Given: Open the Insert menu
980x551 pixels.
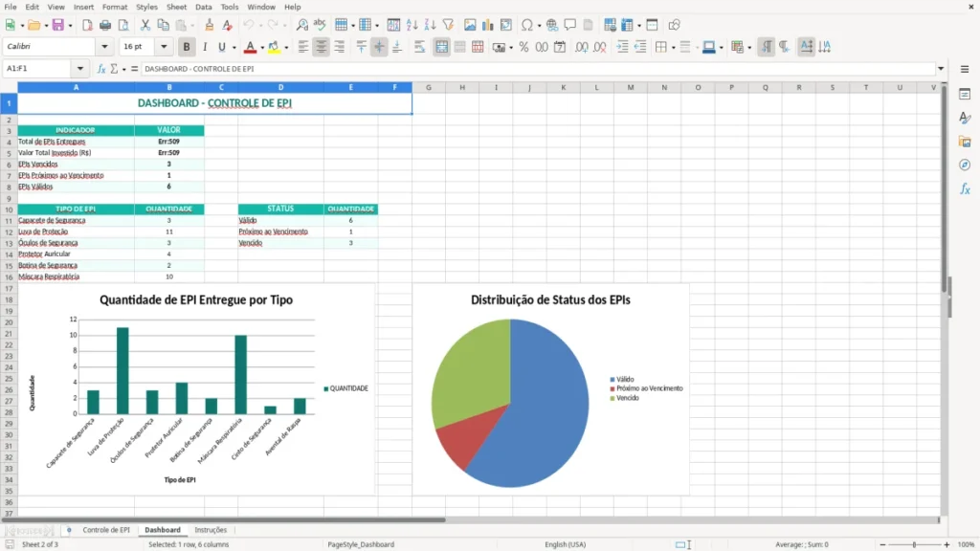Looking at the screenshot, I should (84, 7).
